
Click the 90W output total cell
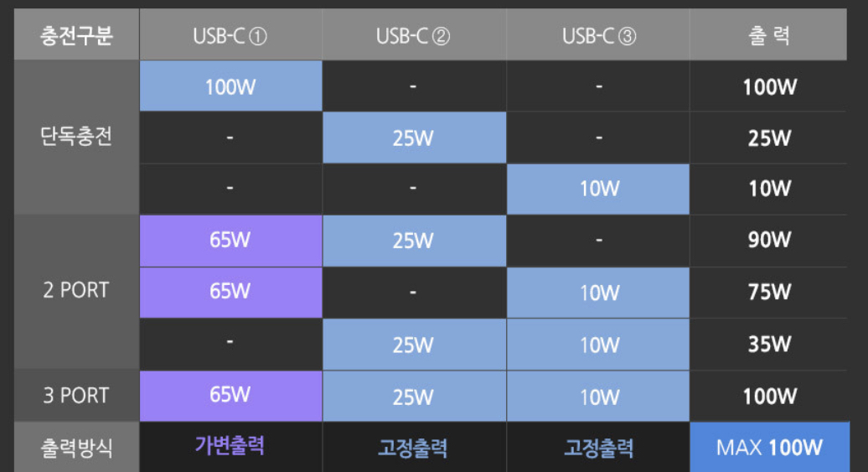click(x=768, y=241)
